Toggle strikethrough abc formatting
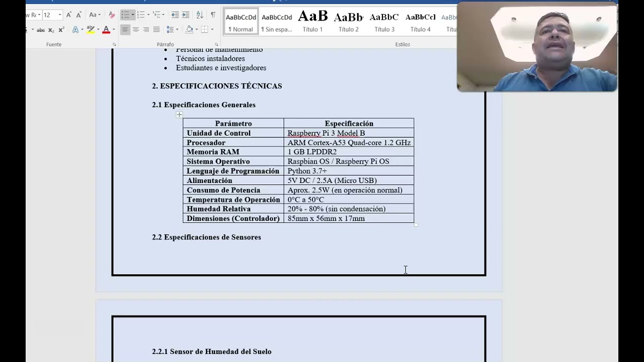Viewport: 644px width, 362px height. click(41, 30)
